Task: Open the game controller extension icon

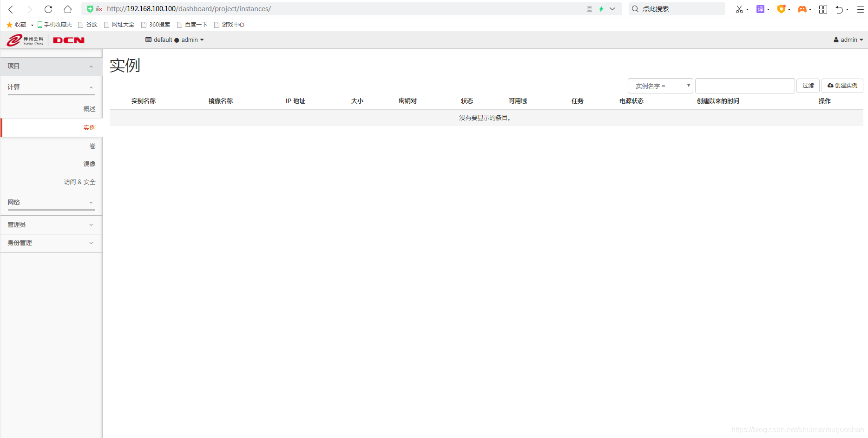Action: click(x=802, y=9)
